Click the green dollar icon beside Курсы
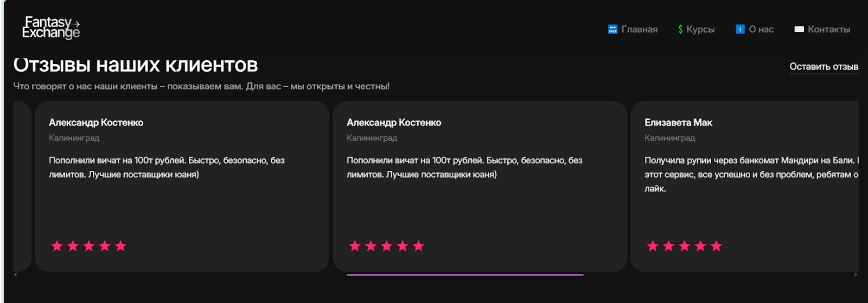Screen dimensions: 868x303 pyautogui.click(x=680, y=29)
